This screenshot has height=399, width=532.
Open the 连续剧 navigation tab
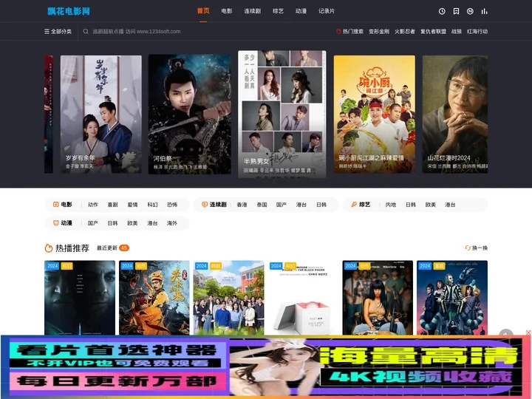click(x=253, y=11)
